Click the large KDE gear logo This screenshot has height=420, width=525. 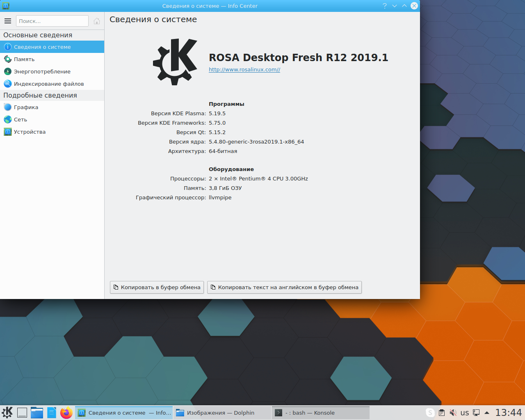[175, 62]
